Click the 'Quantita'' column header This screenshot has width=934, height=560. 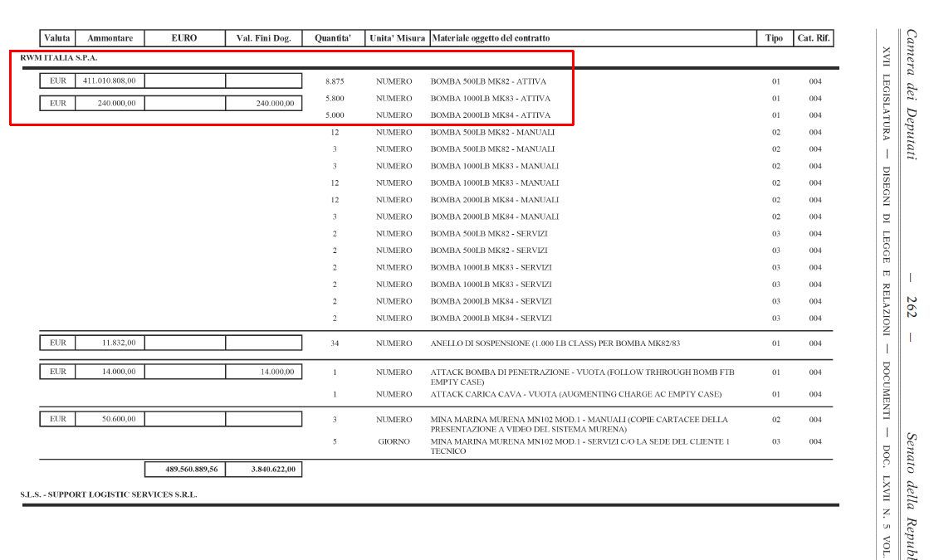pyautogui.click(x=332, y=38)
